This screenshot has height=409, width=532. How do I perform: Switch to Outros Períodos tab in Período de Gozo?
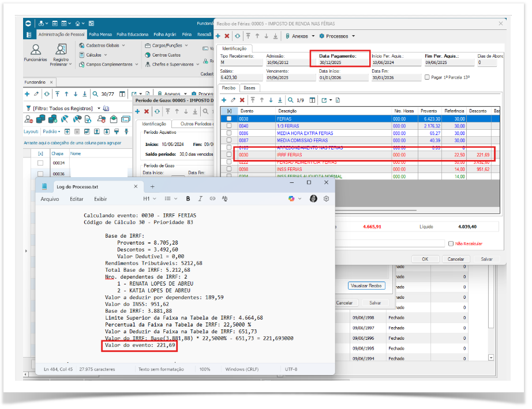[194, 124]
